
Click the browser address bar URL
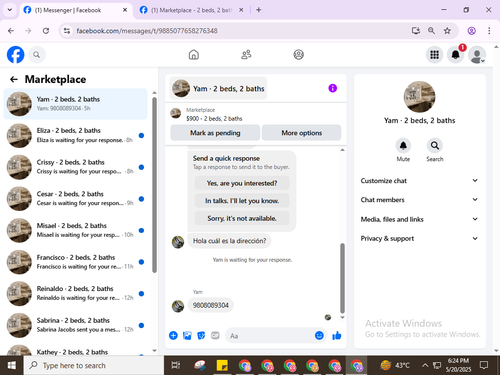click(x=147, y=31)
